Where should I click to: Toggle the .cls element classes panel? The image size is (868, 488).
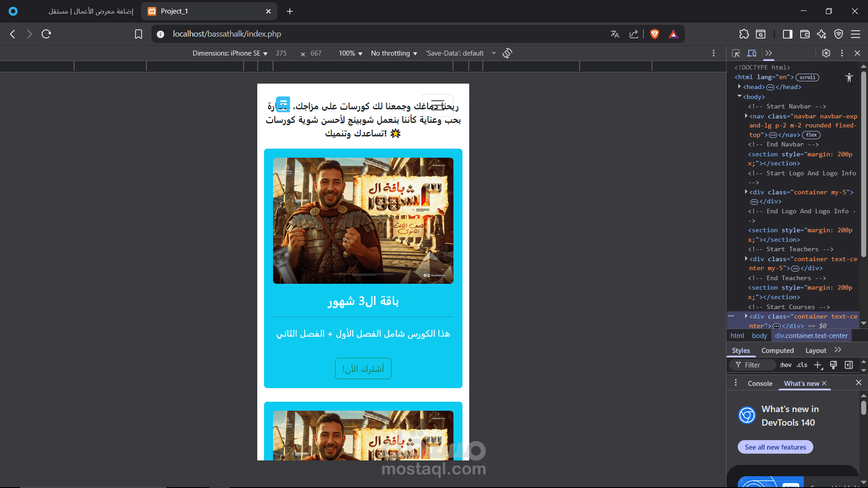pos(802,365)
